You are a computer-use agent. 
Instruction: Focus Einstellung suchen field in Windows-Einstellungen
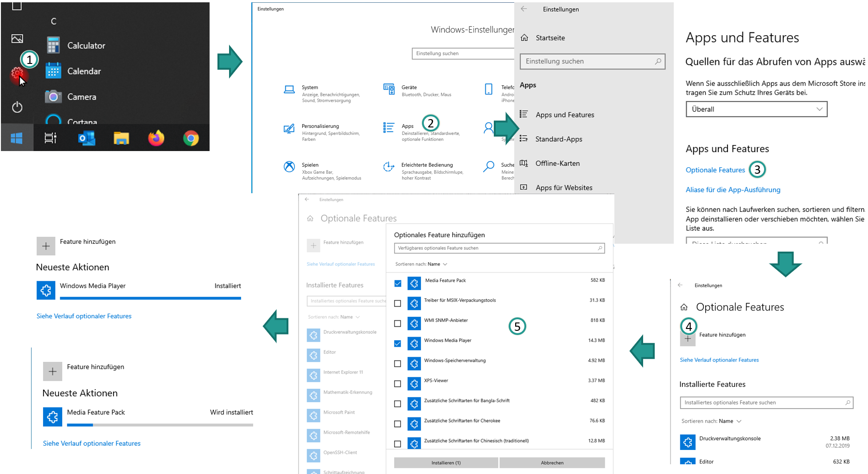pos(463,54)
